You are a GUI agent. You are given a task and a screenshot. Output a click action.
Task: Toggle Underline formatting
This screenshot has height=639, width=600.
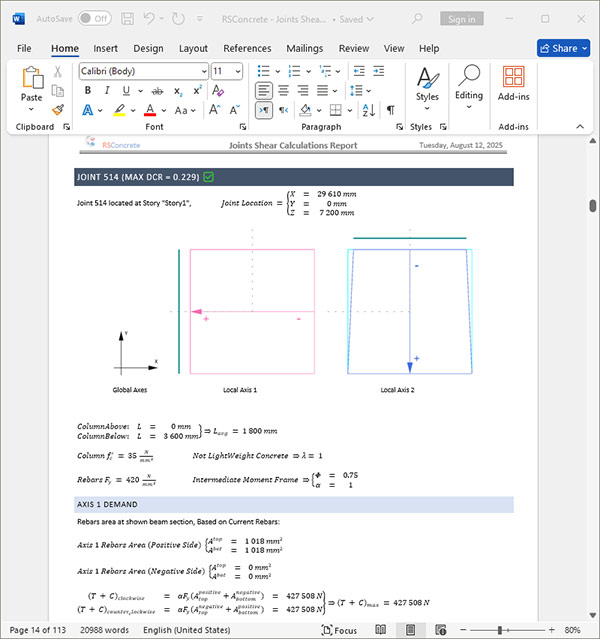[126, 90]
